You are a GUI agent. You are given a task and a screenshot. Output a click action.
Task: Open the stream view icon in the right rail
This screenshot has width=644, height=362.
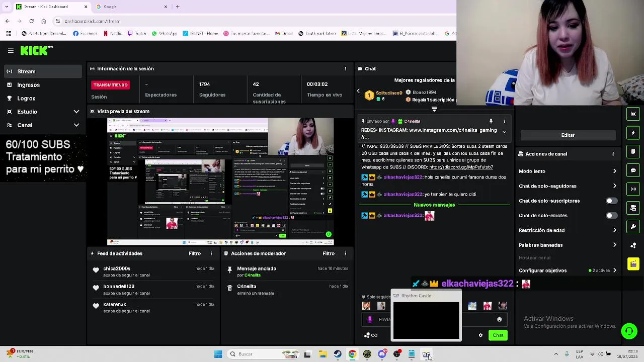(x=633, y=114)
